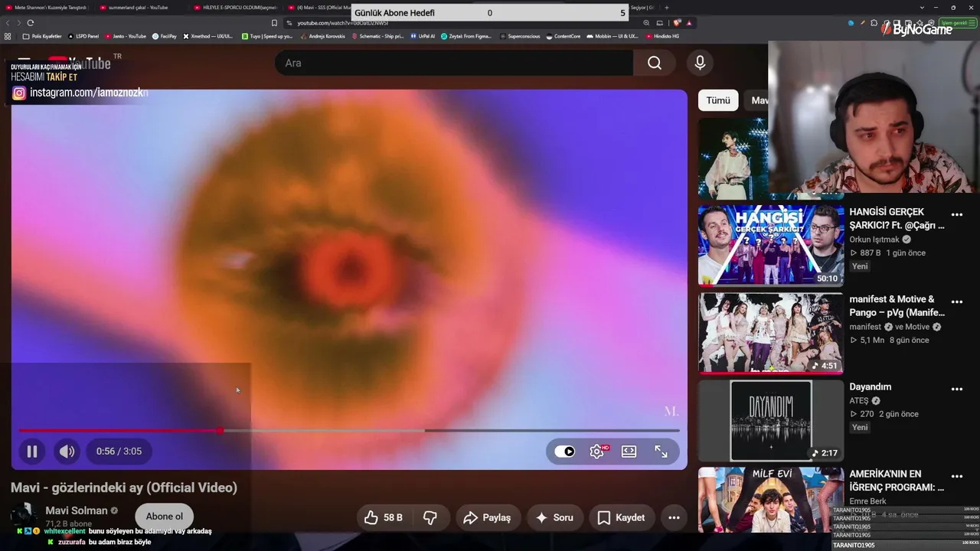Go back in browser history
This screenshot has height=551, width=980.
pos(7,23)
